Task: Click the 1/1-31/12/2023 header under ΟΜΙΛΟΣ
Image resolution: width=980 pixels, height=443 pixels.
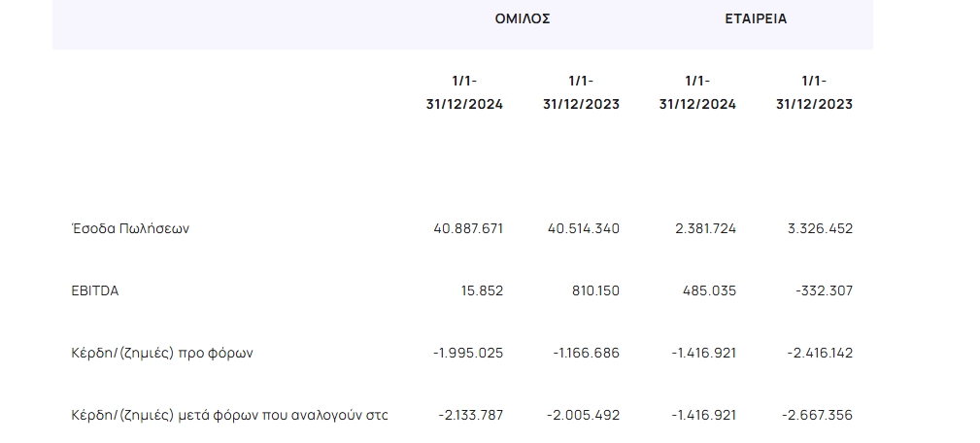Action: click(x=581, y=92)
